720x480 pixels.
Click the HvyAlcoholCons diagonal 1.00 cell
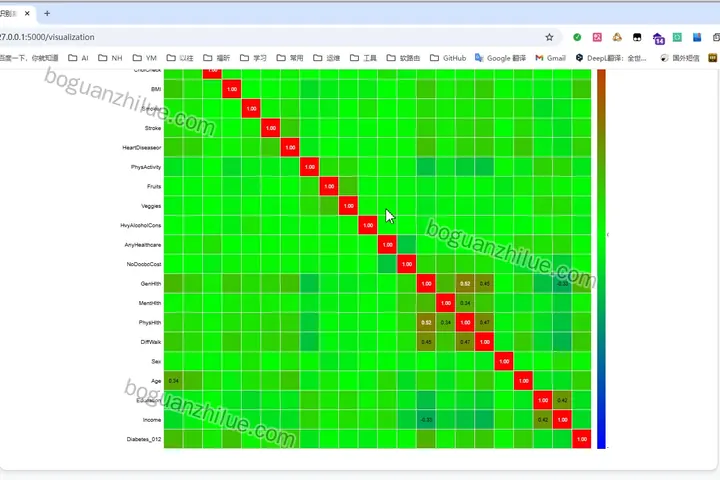point(368,225)
